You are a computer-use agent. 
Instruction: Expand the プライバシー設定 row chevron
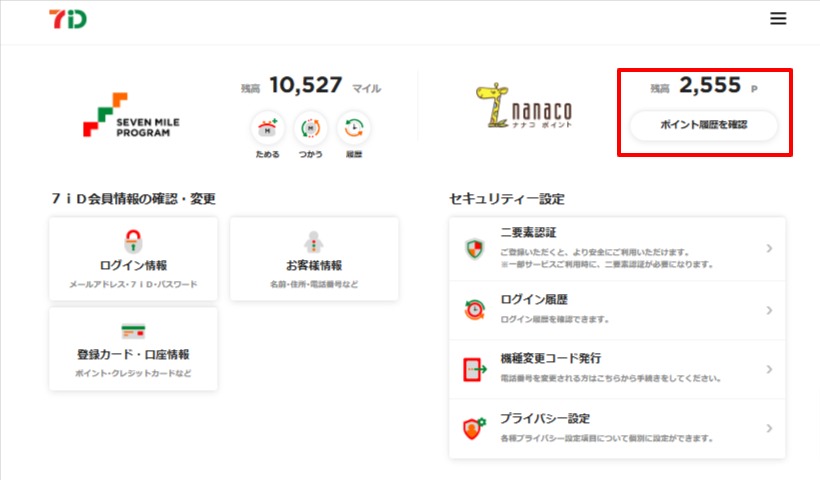(x=768, y=428)
